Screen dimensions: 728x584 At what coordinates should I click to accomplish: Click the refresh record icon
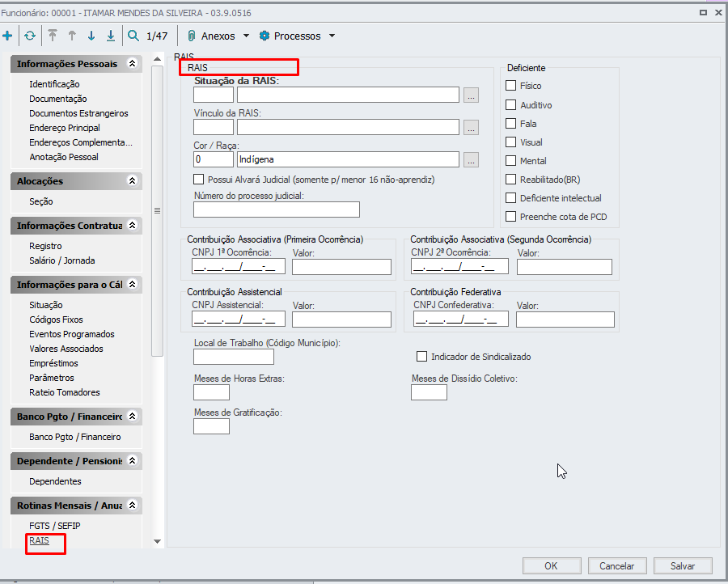(x=30, y=36)
